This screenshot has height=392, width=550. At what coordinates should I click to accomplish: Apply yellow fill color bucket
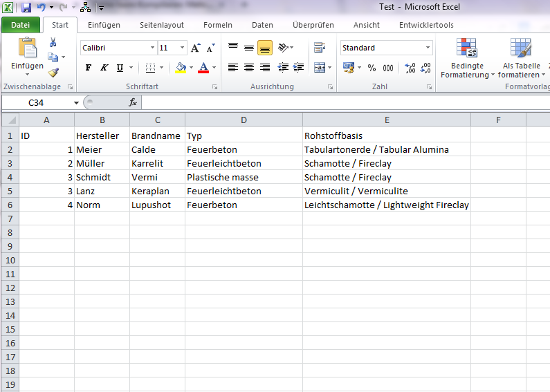pyautogui.click(x=181, y=68)
